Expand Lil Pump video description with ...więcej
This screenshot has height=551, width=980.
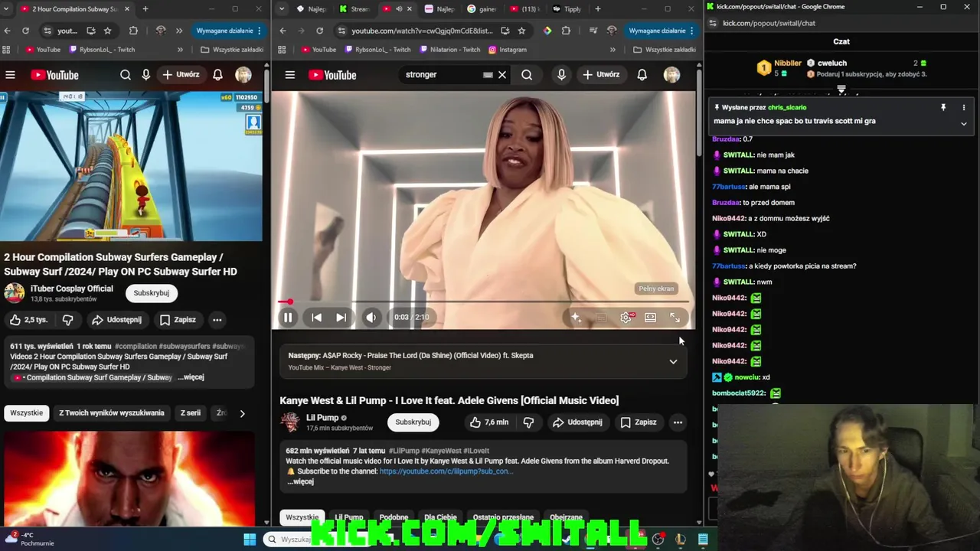[x=300, y=482]
